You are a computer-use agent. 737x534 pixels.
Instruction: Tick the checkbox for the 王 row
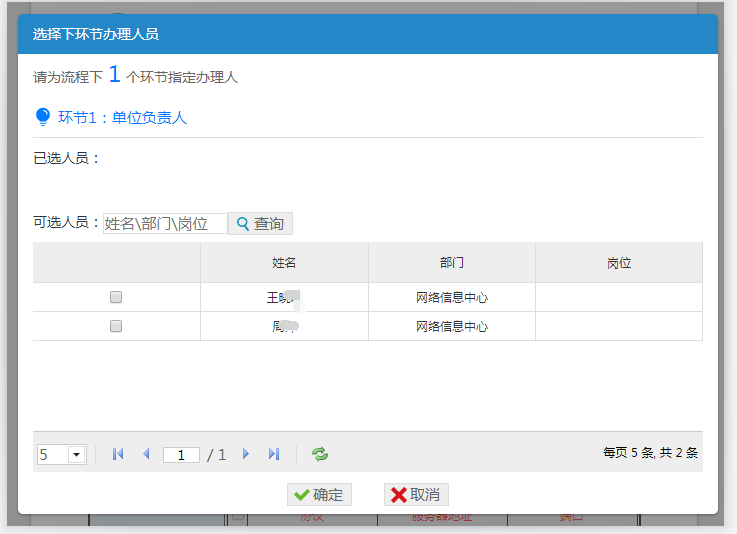point(116,297)
